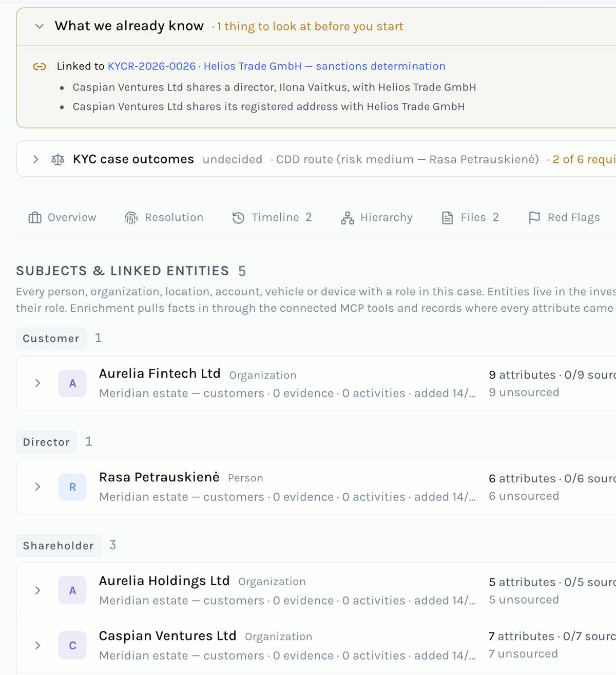Switch to the Hierarchy tab
This screenshot has width=616, height=675.
377,218
